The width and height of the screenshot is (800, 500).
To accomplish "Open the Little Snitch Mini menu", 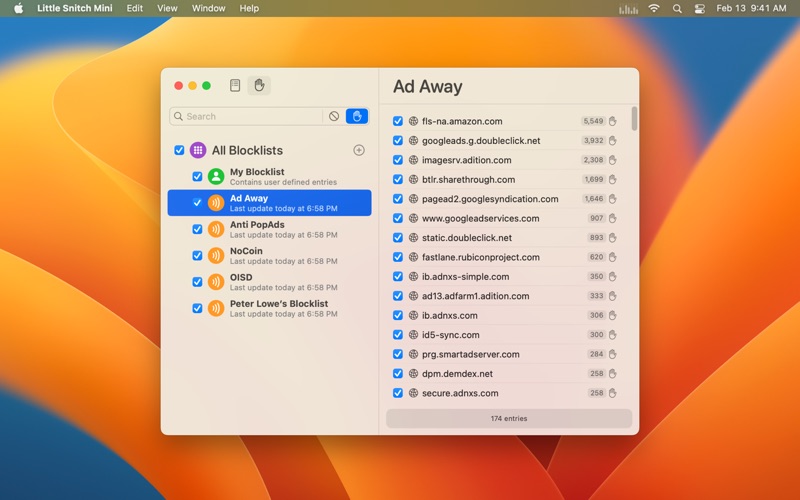I will click(x=74, y=8).
